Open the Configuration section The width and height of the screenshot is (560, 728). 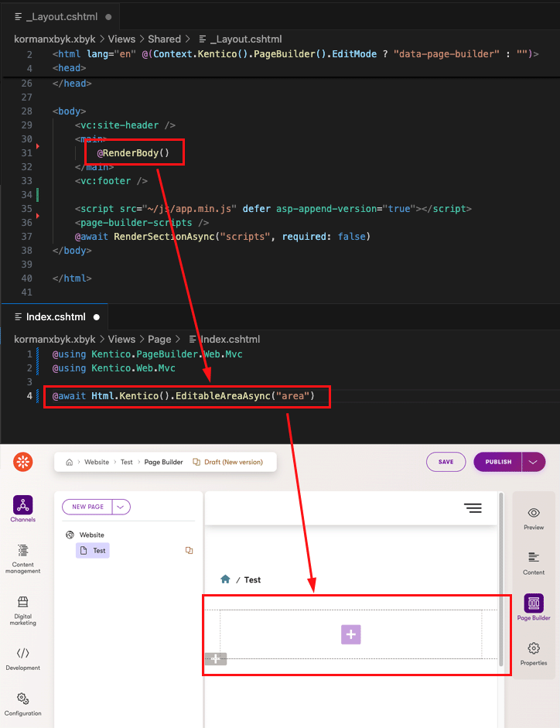(23, 704)
